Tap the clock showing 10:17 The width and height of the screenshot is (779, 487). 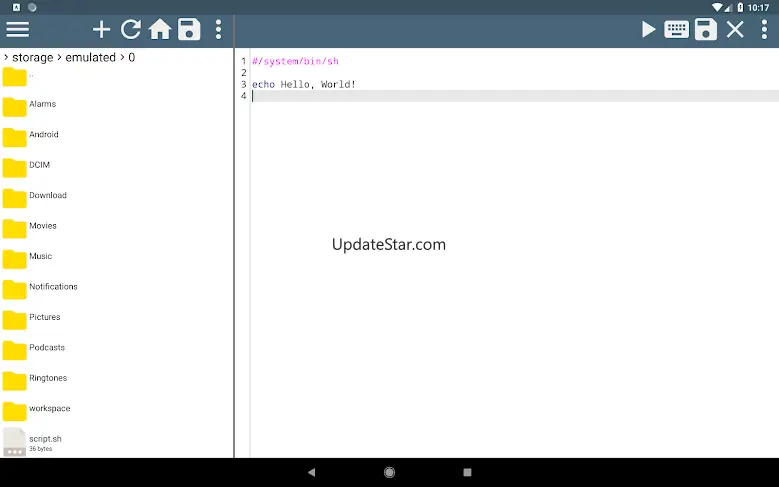[x=758, y=7]
